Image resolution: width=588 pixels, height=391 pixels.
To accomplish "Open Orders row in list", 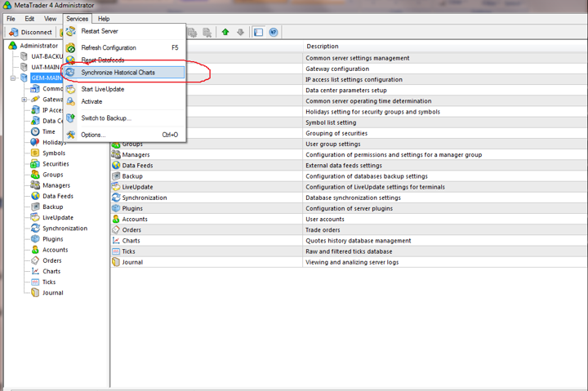I will 349,230.
